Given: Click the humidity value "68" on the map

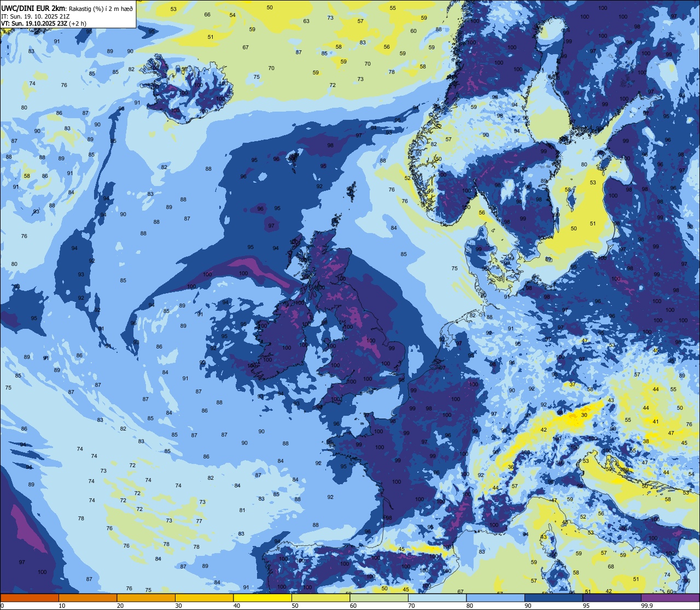Looking at the screenshot, I should (x=611, y=566).
